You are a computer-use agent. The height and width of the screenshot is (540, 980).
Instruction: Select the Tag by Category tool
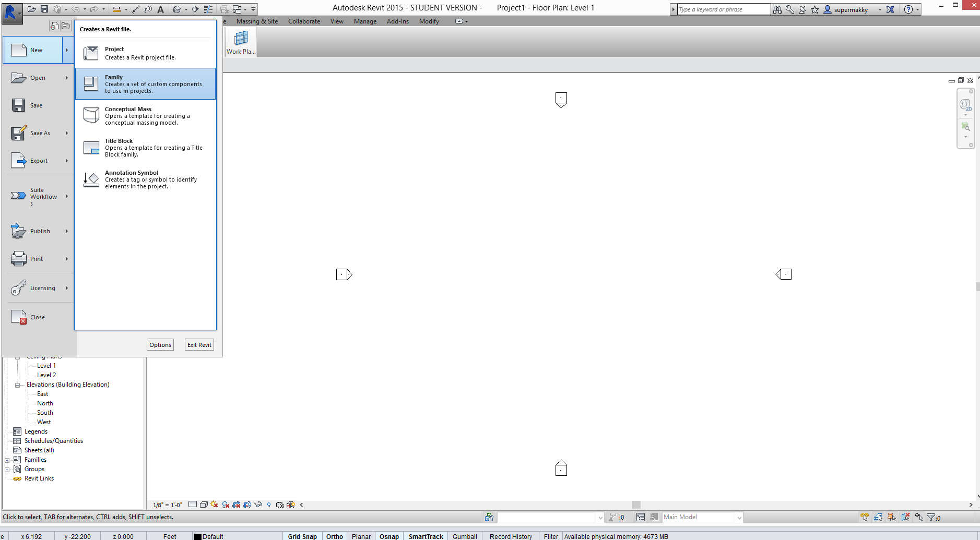pos(148,9)
